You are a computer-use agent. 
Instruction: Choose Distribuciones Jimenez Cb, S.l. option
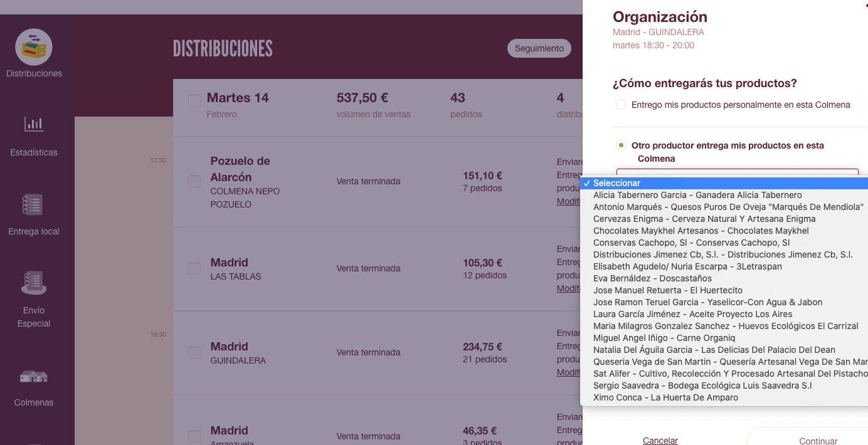[x=724, y=254]
